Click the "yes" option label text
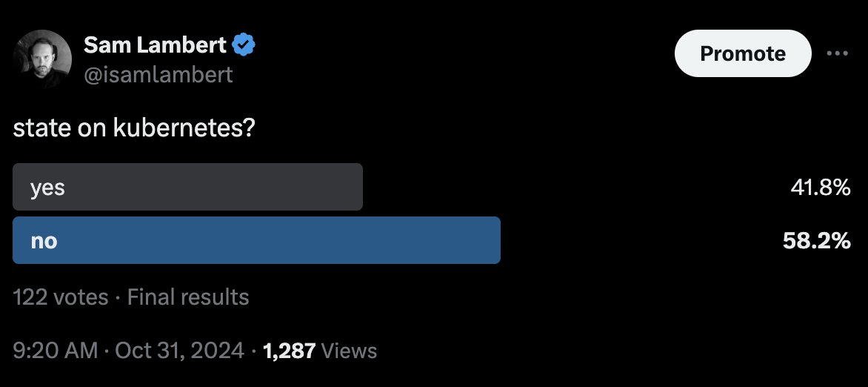The image size is (868, 387). coord(47,188)
